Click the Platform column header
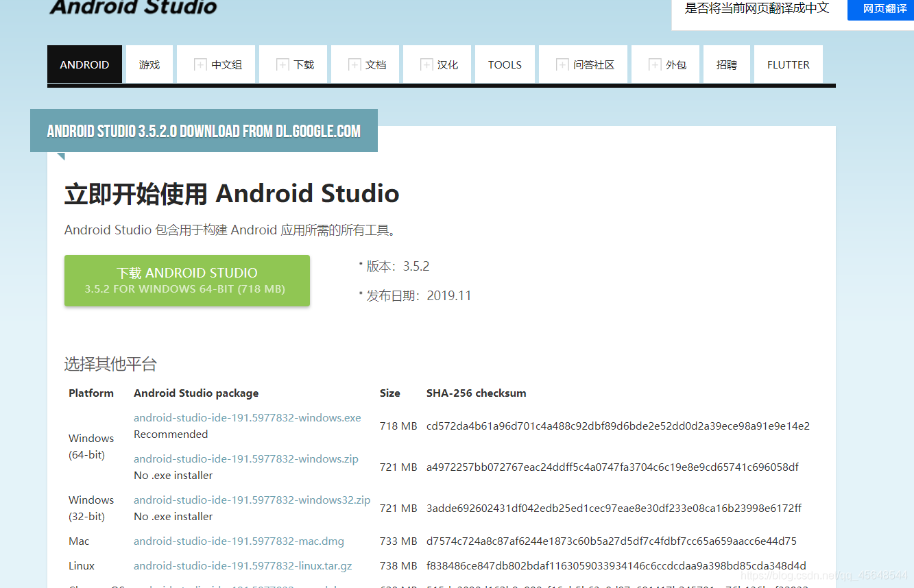 91,393
